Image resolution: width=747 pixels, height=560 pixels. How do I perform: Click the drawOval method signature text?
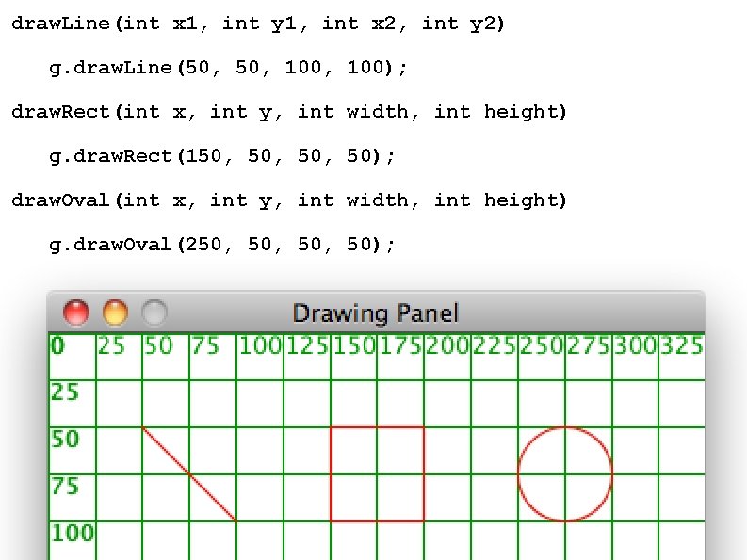point(288,200)
